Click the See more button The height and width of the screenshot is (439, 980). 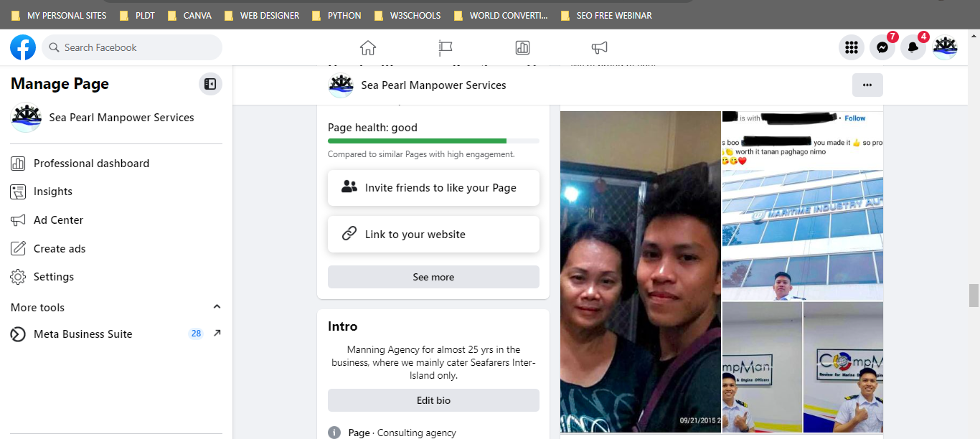[433, 277]
